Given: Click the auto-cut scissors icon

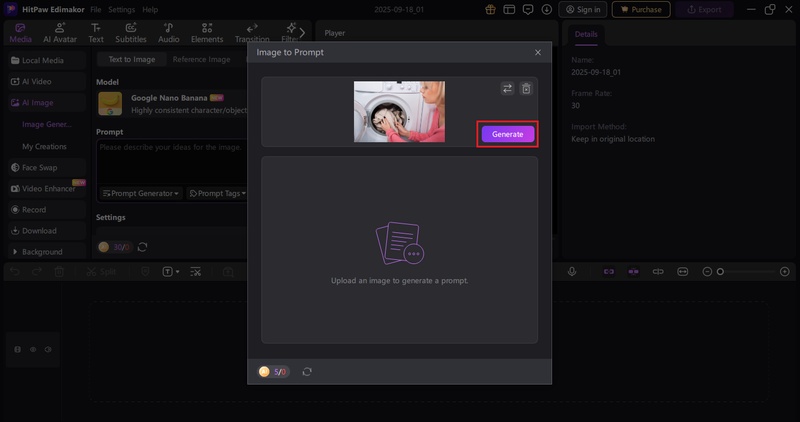Looking at the screenshot, I should click(x=195, y=272).
